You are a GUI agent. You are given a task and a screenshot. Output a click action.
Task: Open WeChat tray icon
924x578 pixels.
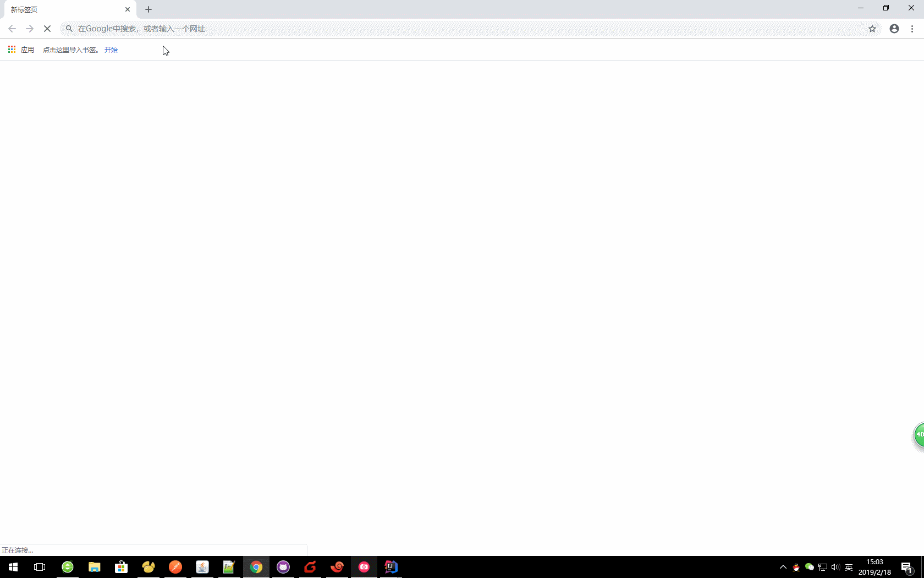(810, 567)
